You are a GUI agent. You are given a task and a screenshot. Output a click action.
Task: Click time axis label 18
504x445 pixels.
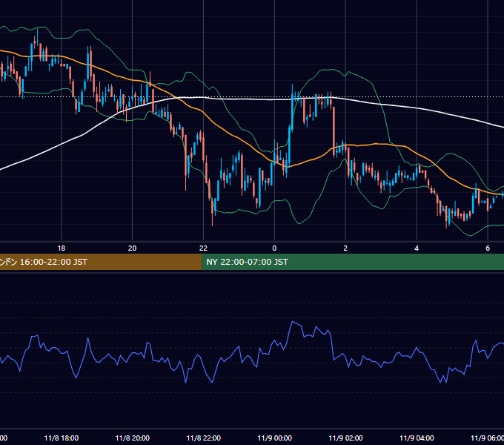pos(61,248)
